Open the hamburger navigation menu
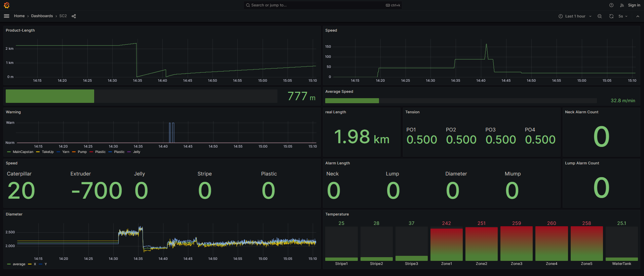Screen dimensions: 644x276 (x=6, y=16)
